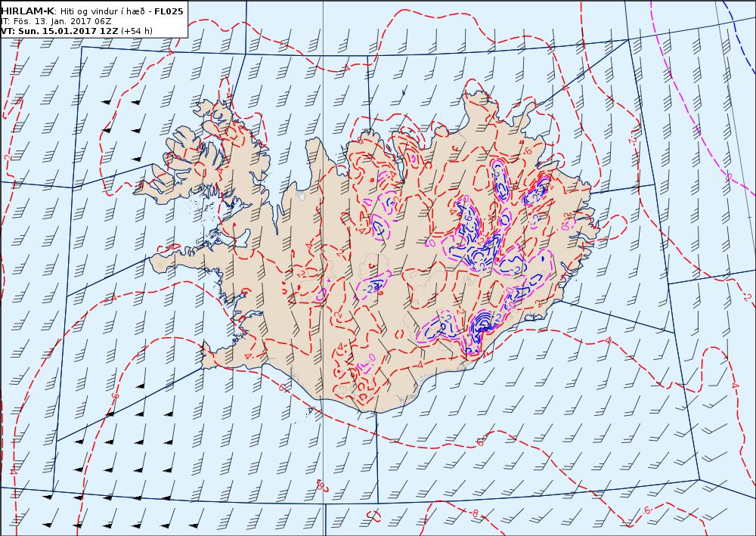Click the 'VT: Sun. 15.01.2017 12Z' valid time

tap(59, 31)
